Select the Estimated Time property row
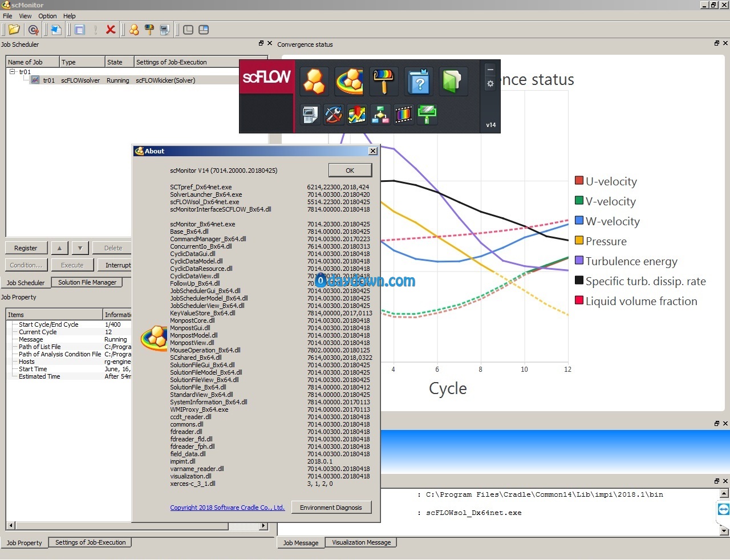Image resolution: width=730 pixels, height=560 pixels. tap(69, 376)
